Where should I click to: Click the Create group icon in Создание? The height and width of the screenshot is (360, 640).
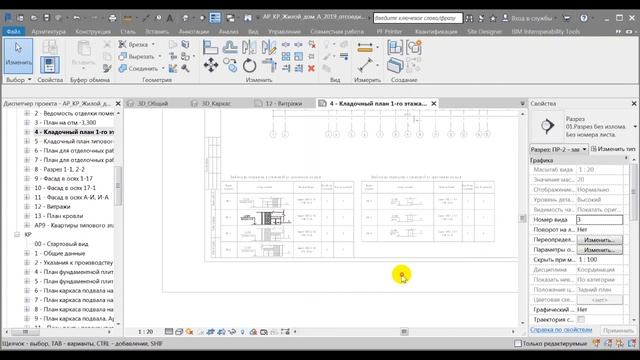[413, 47]
